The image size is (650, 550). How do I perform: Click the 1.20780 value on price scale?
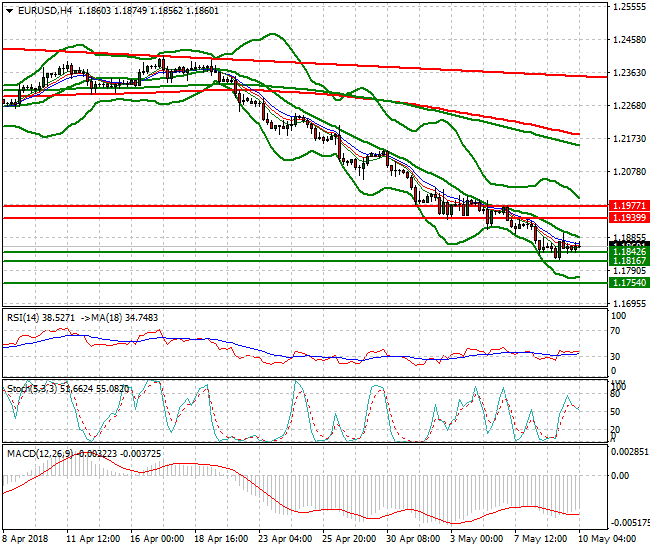pos(628,171)
